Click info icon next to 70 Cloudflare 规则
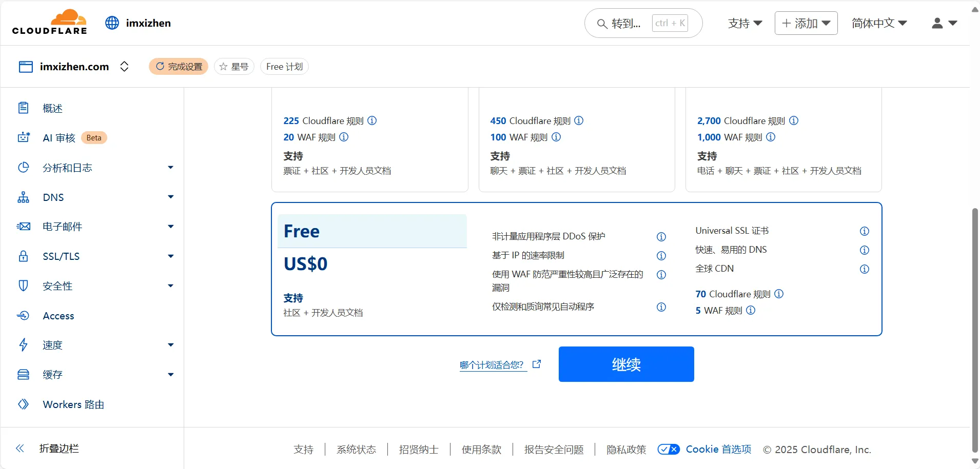Image resolution: width=980 pixels, height=469 pixels. (779, 294)
